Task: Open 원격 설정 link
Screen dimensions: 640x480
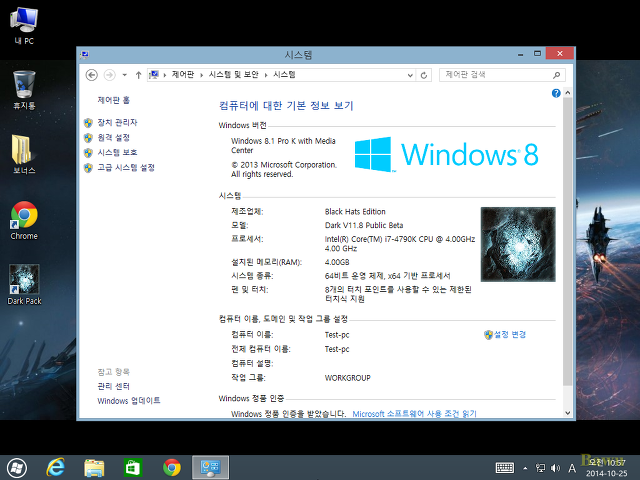Action: pyautogui.click(x=113, y=138)
